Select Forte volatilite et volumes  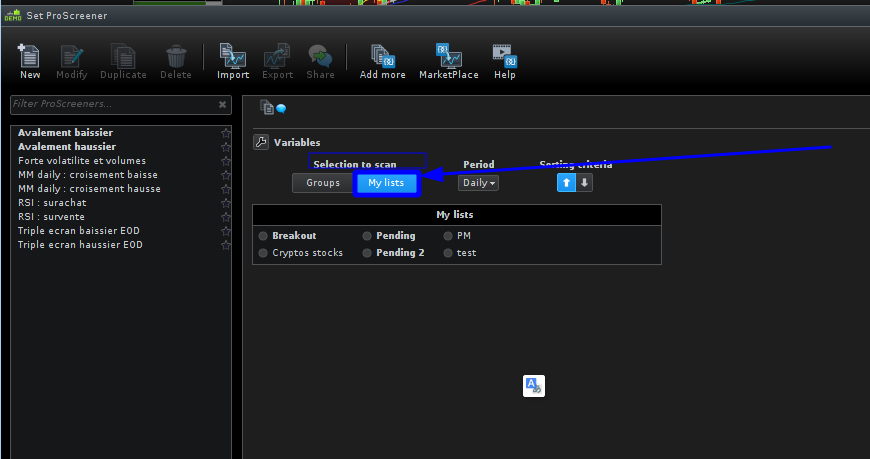pyautogui.click(x=82, y=160)
